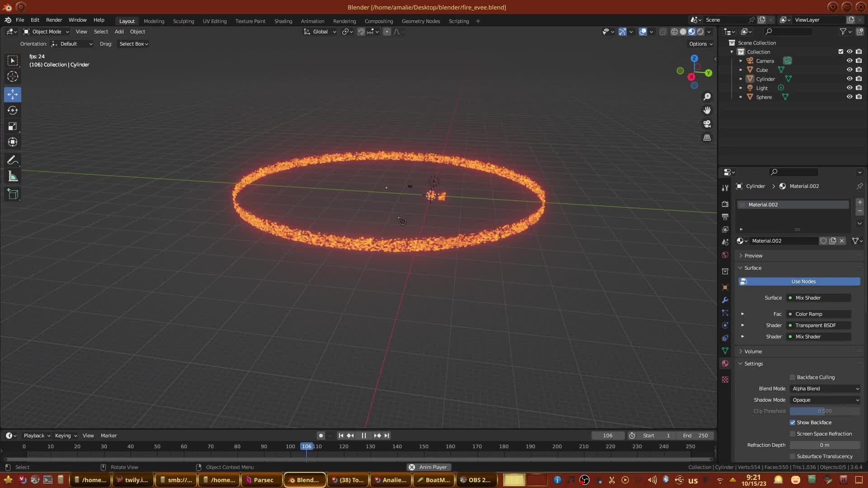
Task: Pause the animation playback
Action: point(364,436)
